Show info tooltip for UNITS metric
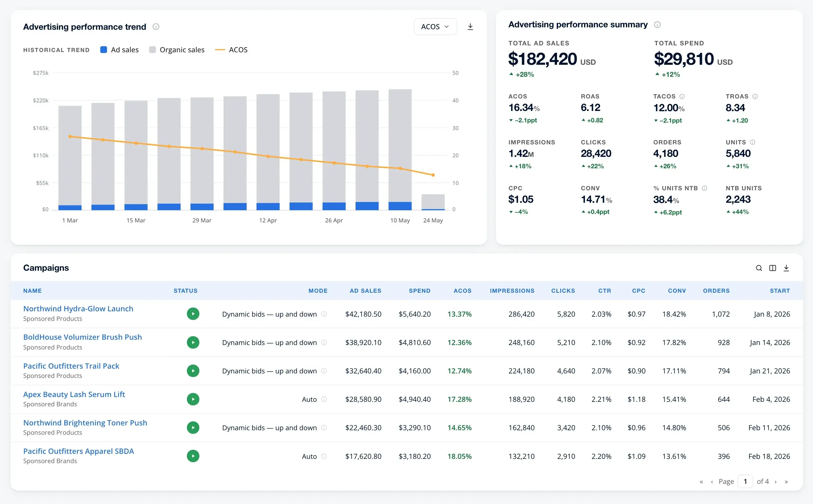This screenshot has height=504, width=813. pyautogui.click(x=752, y=142)
